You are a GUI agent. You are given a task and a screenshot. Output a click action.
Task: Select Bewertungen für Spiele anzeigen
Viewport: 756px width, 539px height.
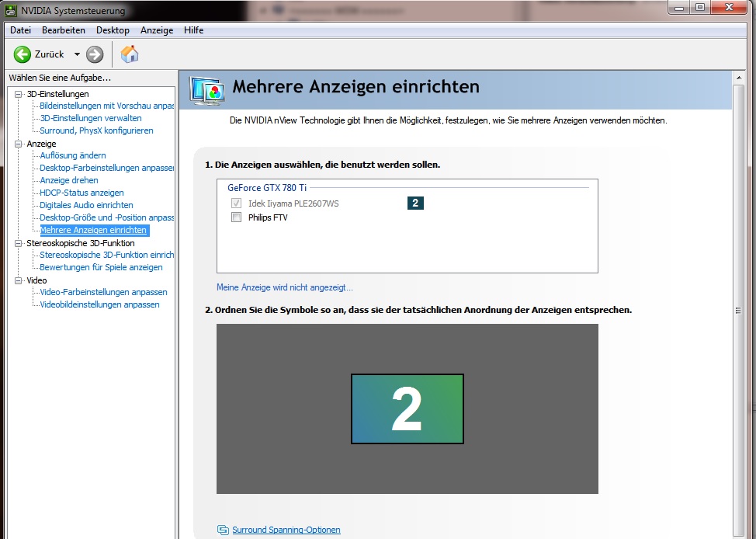click(101, 267)
